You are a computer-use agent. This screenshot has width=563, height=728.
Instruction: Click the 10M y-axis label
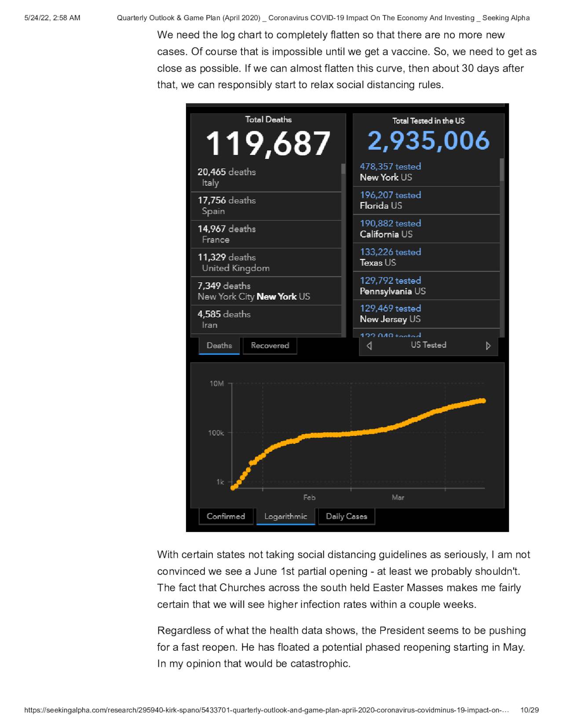pyautogui.click(x=216, y=384)
